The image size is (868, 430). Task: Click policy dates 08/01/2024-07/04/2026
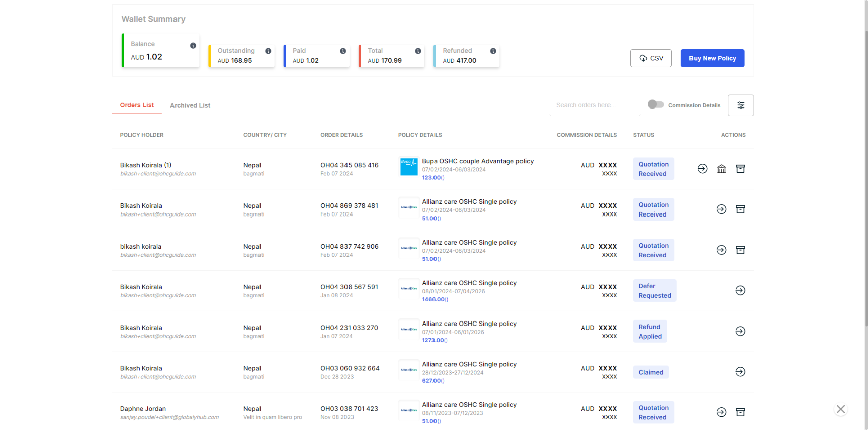[x=454, y=291]
